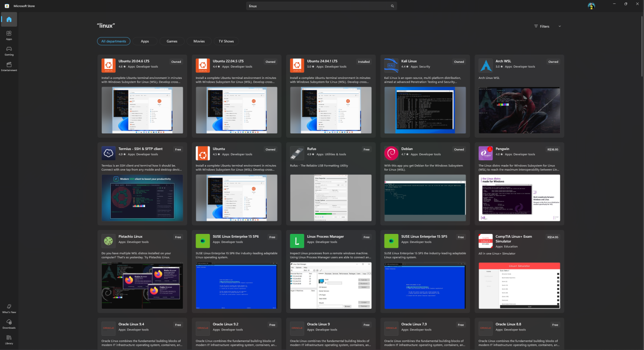Select the Apps filter tab

tap(145, 41)
